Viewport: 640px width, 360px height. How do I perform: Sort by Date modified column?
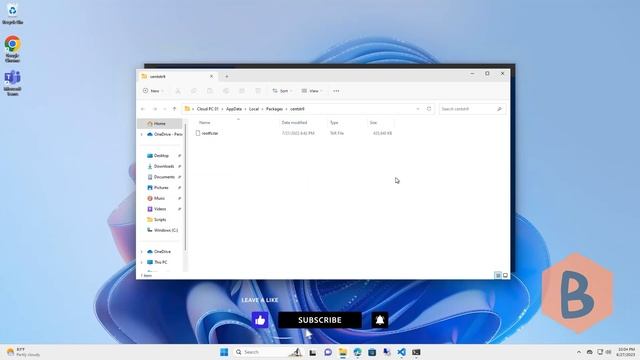tap(294, 122)
